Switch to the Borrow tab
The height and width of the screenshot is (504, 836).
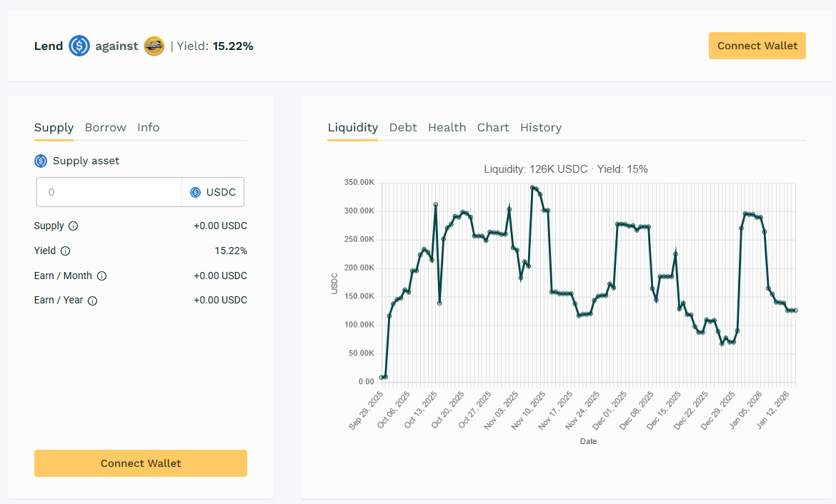[x=105, y=128]
